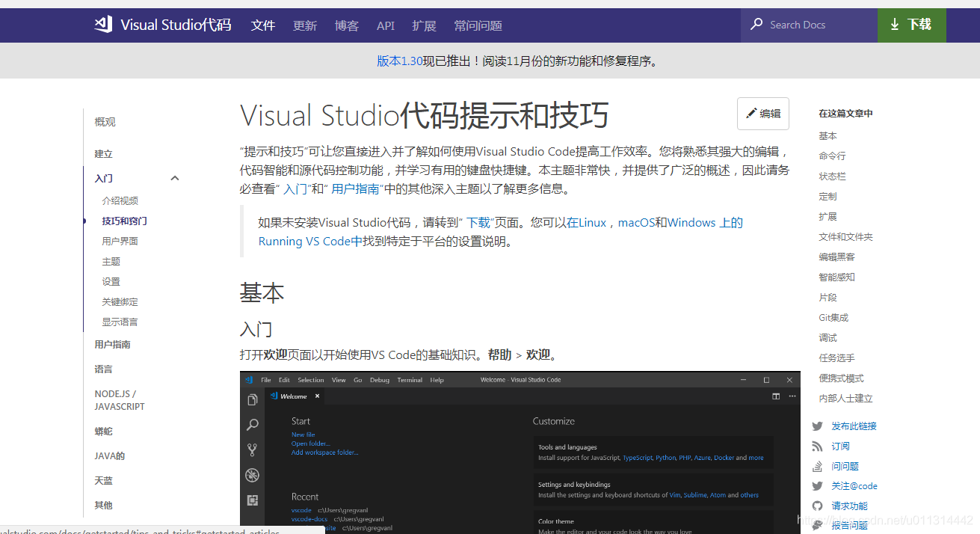This screenshot has height=534, width=980.
Task: Jump to 智能感知 in the article outline
Action: (x=836, y=277)
